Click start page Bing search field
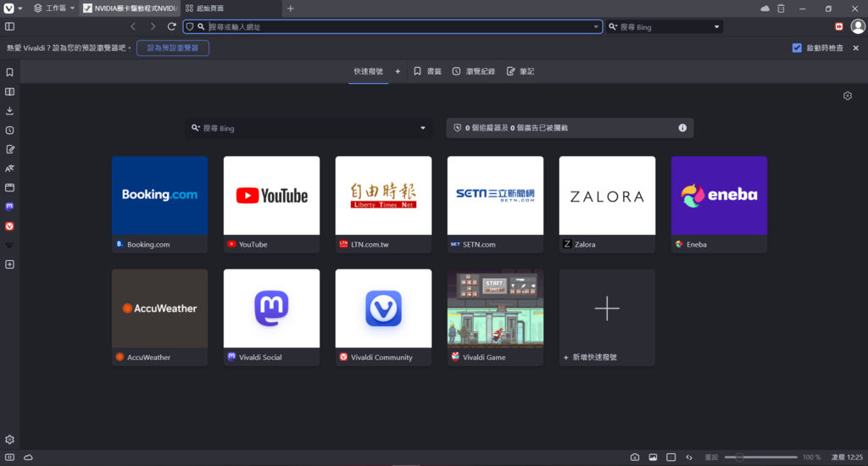868x466 pixels. point(309,128)
